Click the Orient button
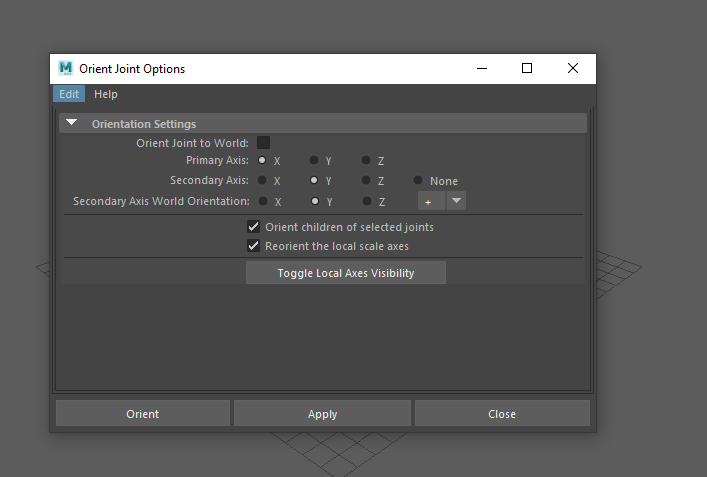Viewport: 707px width, 477px height. tap(142, 414)
